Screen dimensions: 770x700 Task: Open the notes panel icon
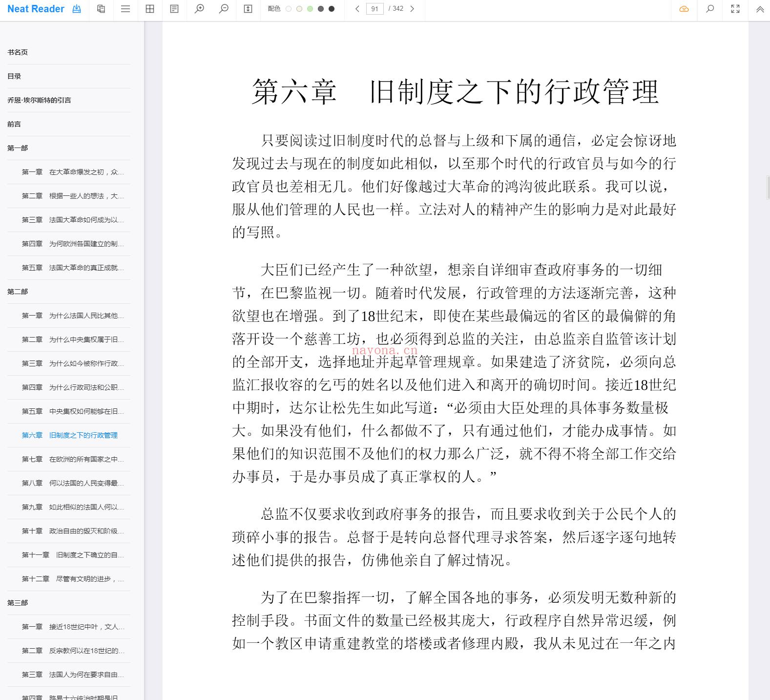tap(174, 9)
